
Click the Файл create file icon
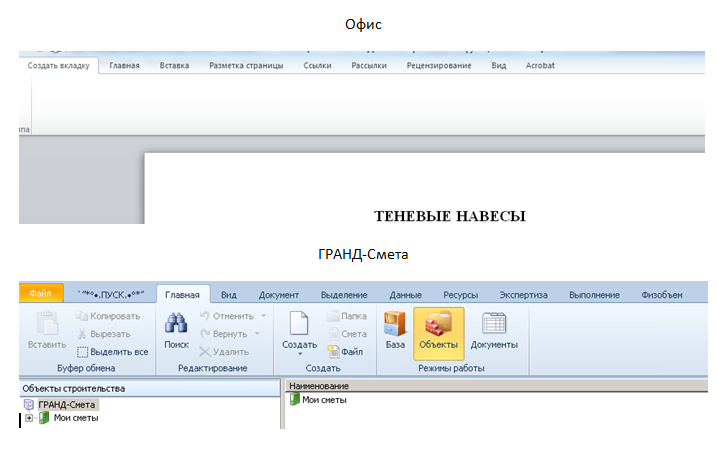tap(333, 351)
